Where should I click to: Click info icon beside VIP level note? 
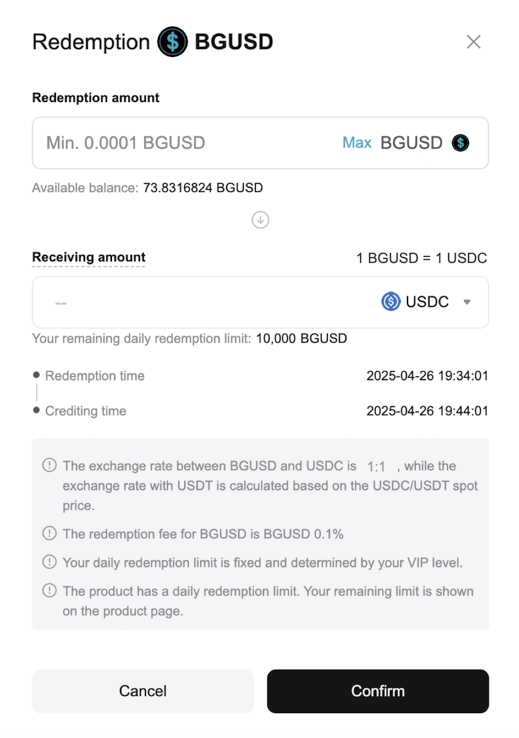pyautogui.click(x=49, y=562)
